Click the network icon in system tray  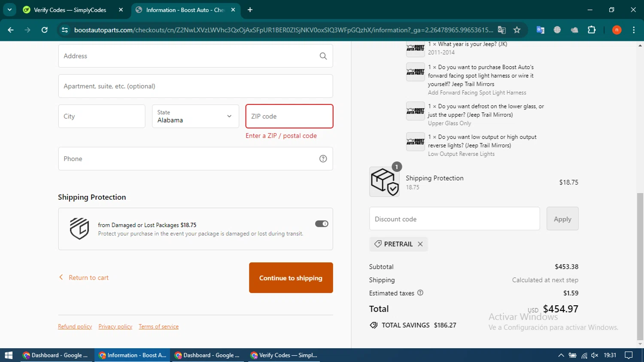coord(584,355)
